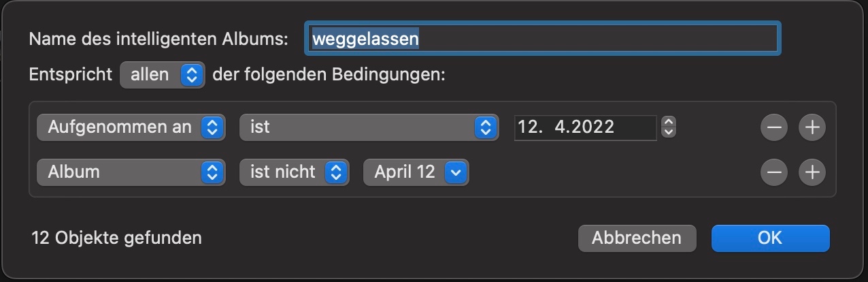
Task: Remove the Album condition with minus button
Action: coord(773,172)
